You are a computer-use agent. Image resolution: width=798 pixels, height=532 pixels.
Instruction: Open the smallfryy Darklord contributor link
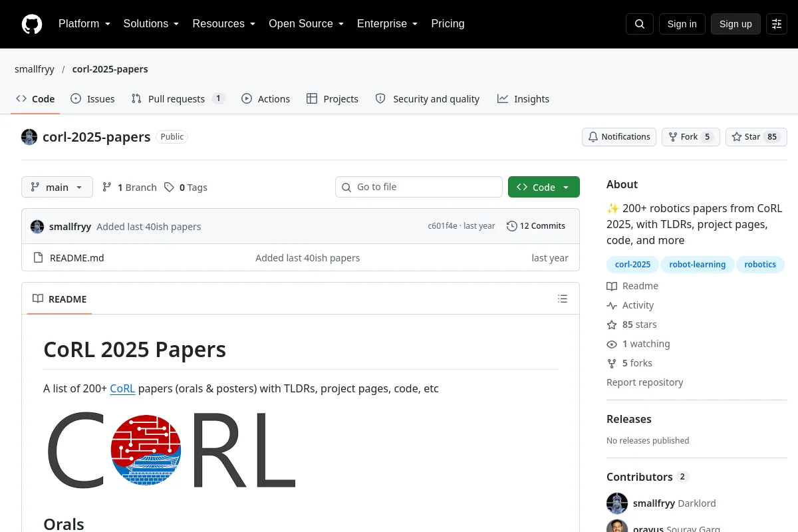[x=674, y=503]
